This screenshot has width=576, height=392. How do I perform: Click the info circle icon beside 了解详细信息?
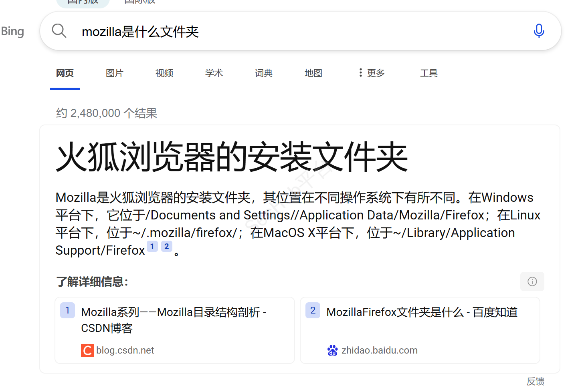click(532, 281)
